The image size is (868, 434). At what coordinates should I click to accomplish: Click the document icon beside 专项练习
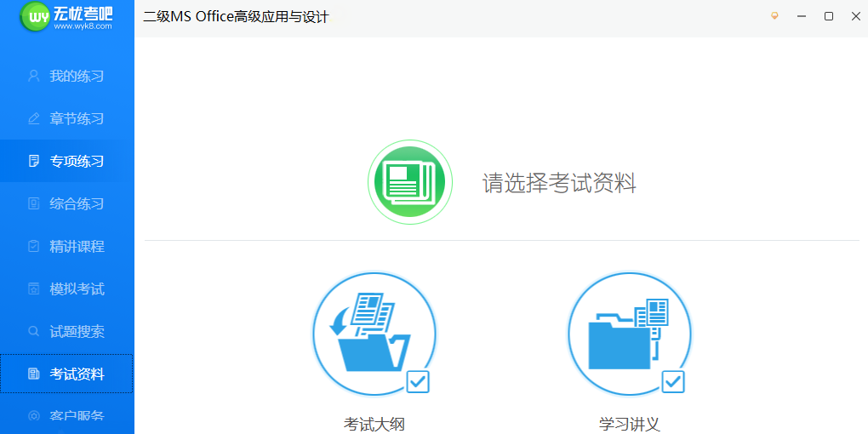tap(34, 161)
